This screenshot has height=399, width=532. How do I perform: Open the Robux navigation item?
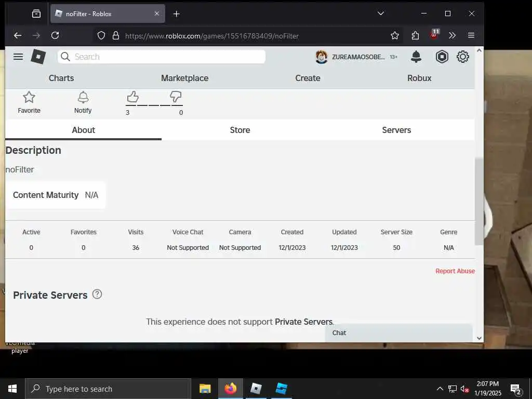(x=419, y=78)
